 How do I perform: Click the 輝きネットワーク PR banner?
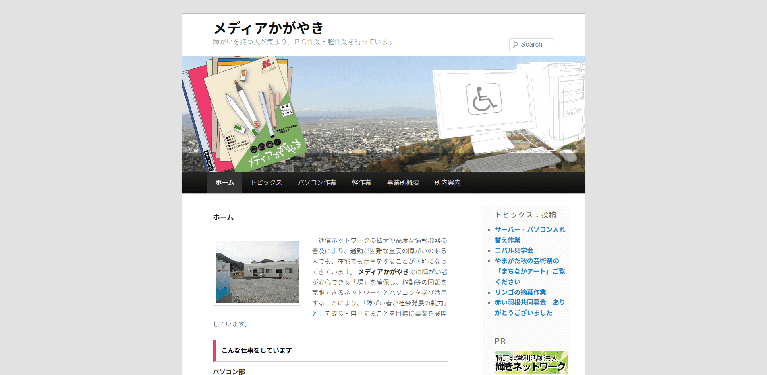pyautogui.click(x=531, y=362)
